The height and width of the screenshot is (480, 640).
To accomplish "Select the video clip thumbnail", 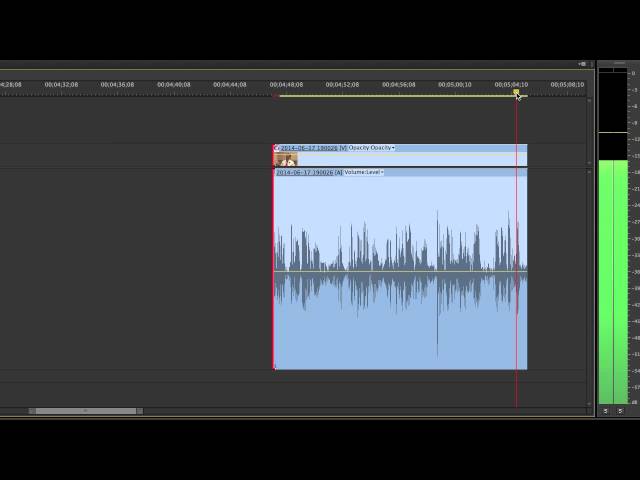I will click(x=285, y=159).
